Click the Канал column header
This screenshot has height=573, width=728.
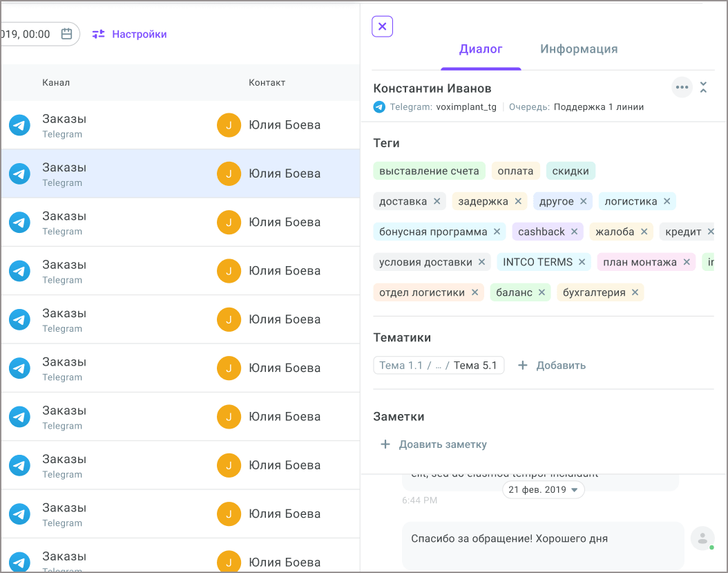pyautogui.click(x=56, y=83)
